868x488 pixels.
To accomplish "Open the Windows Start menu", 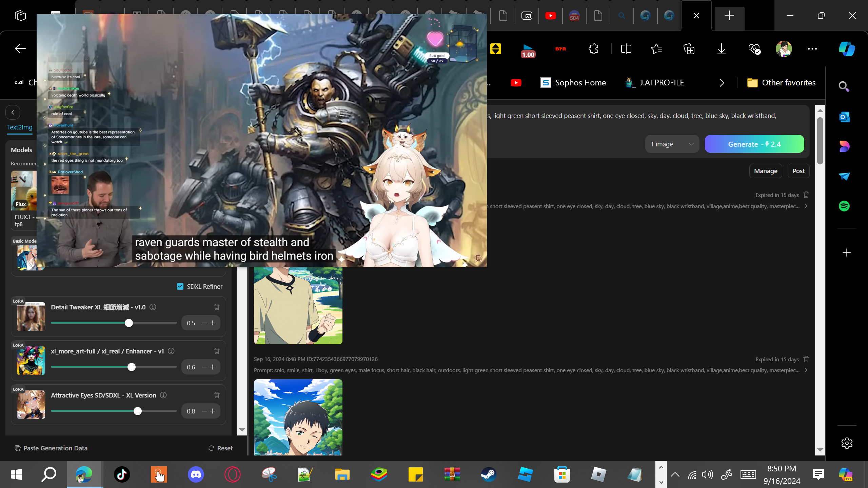I will (16, 474).
